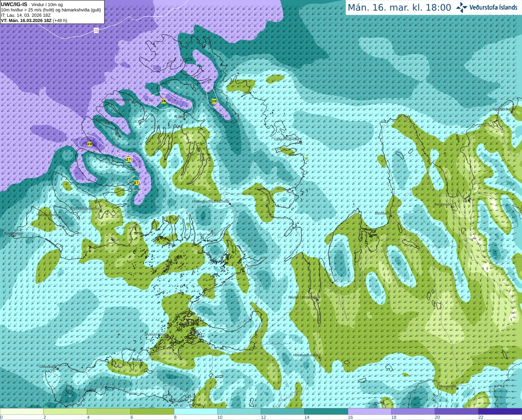Select the 18–20 m/s legend swatch

[413, 411]
